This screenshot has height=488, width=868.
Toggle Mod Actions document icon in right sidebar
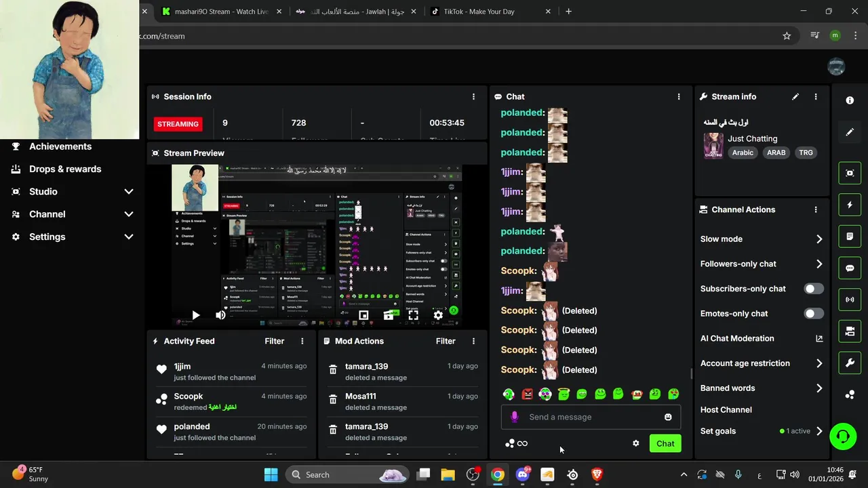[850, 237]
